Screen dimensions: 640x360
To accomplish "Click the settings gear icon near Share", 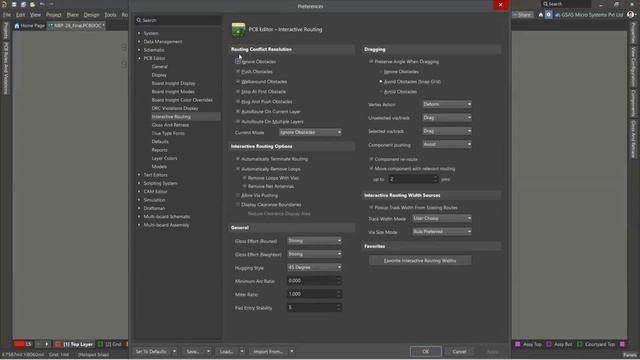I will click(x=549, y=15).
